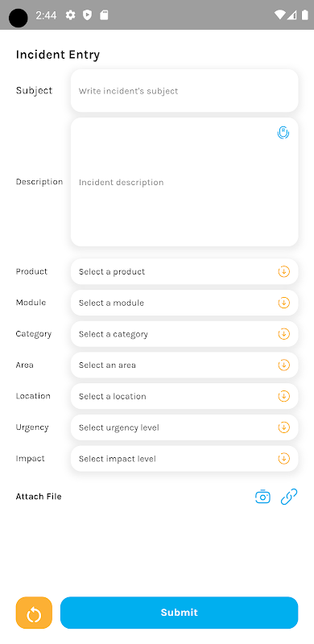Open the Select a product dropdown

point(184,271)
